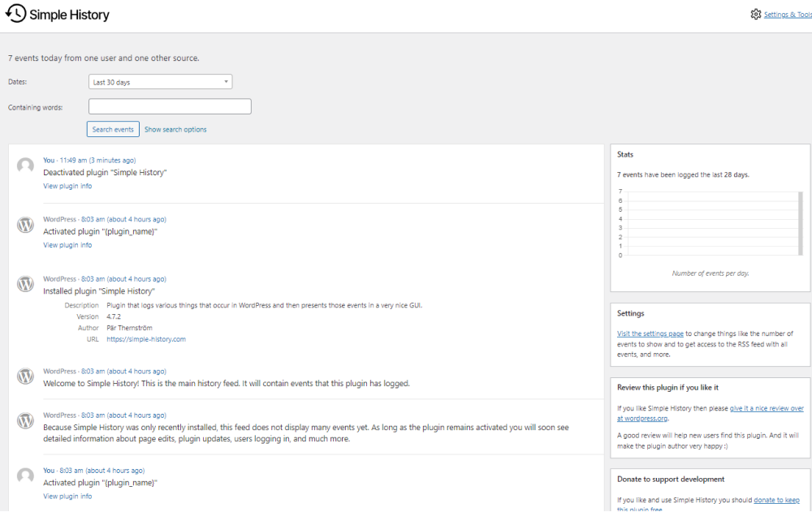Open the 8:03 am timestamp of Installed plugin event
Viewport: 812px width, 512px height.
(x=123, y=279)
